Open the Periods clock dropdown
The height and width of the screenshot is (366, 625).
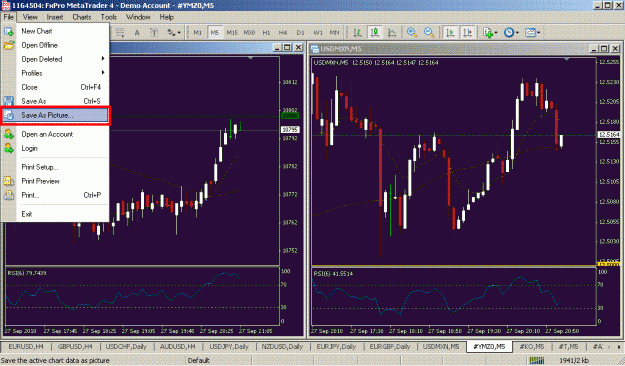coord(511,33)
